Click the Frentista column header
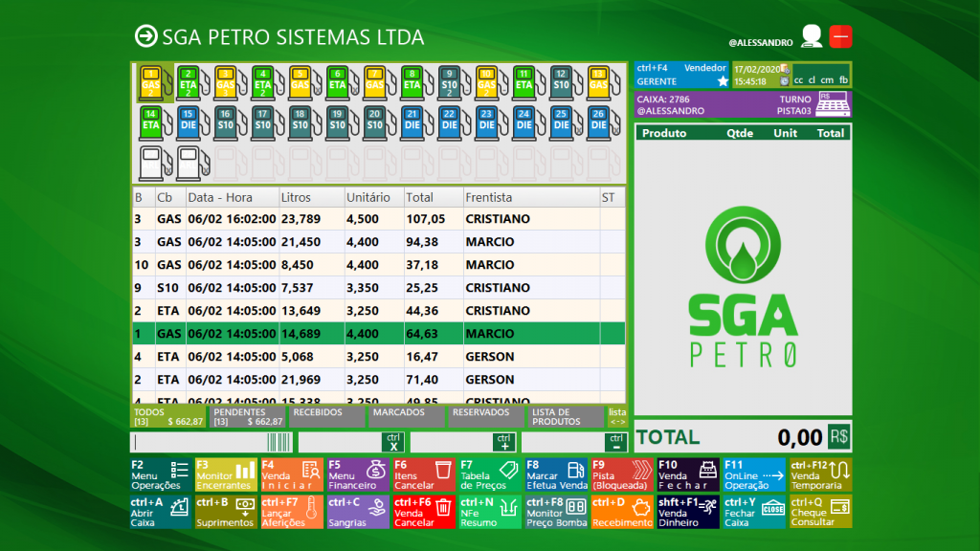Viewport: 980px width, 551px height. pyautogui.click(x=531, y=197)
